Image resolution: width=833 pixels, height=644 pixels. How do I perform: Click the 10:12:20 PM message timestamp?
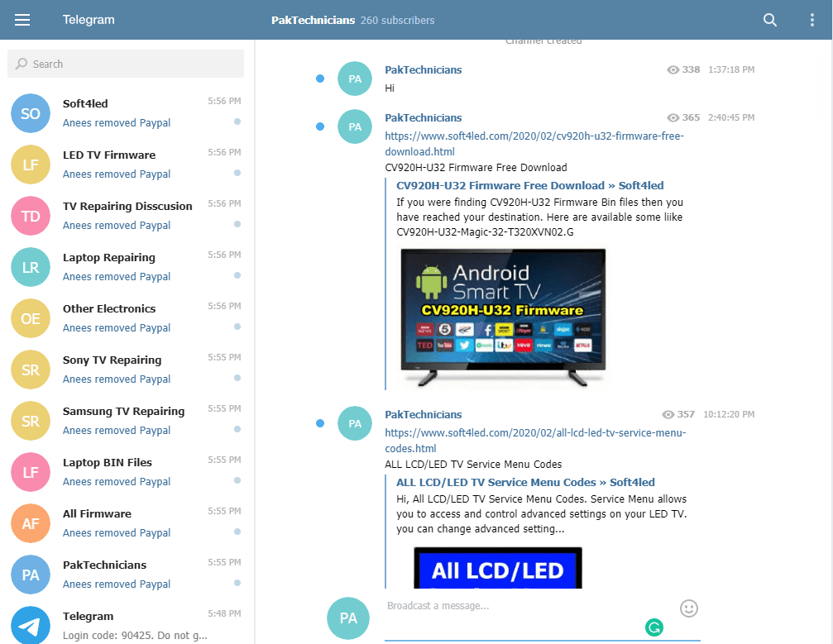pos(729,414)
